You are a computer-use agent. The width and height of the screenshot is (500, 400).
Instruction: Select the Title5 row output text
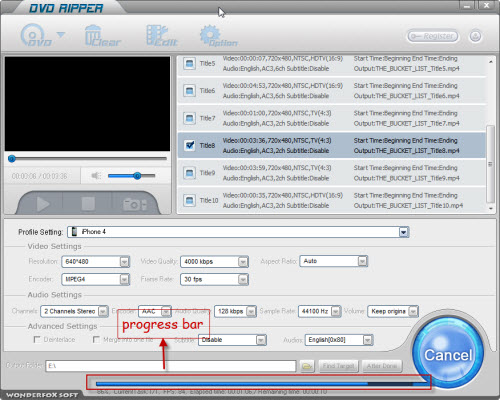406,69
